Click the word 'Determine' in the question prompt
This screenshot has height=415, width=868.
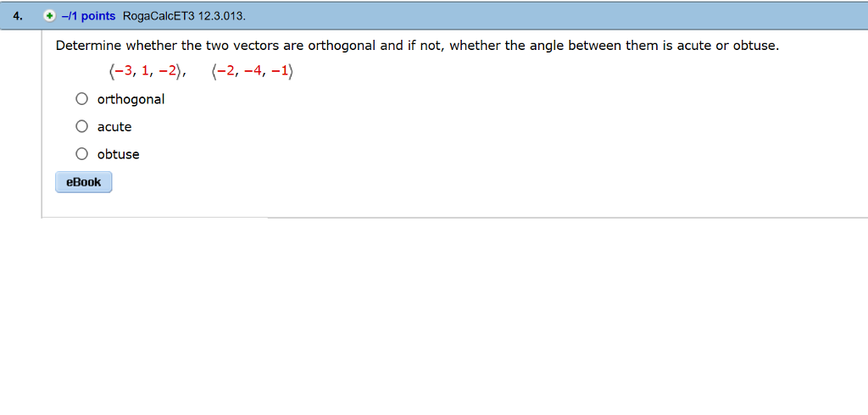pyautogui.click(x=89, y=46)
